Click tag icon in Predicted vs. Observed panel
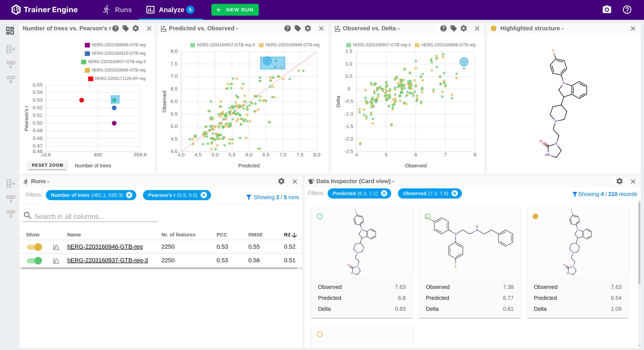The height and width of the screenshot is (350, 644). (x=297, y=28)
